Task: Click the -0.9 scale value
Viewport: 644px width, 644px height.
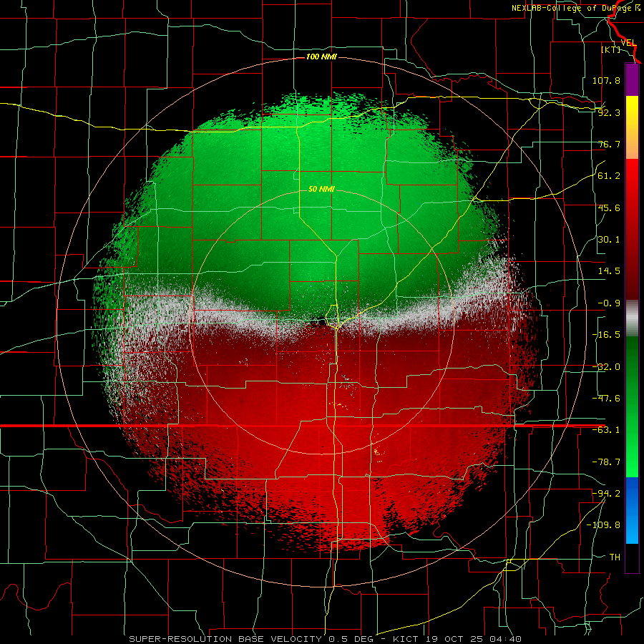Action: coord(609,303)
